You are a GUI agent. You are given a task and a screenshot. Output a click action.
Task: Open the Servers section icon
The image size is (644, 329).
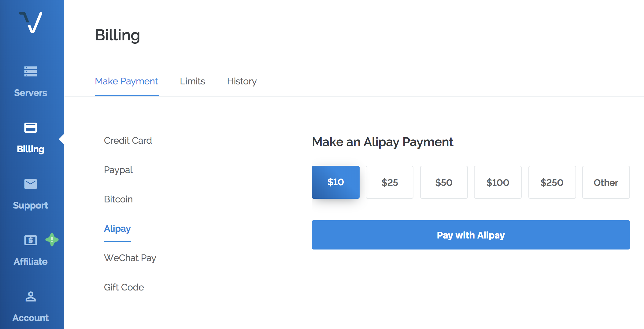tap(31, 72)
